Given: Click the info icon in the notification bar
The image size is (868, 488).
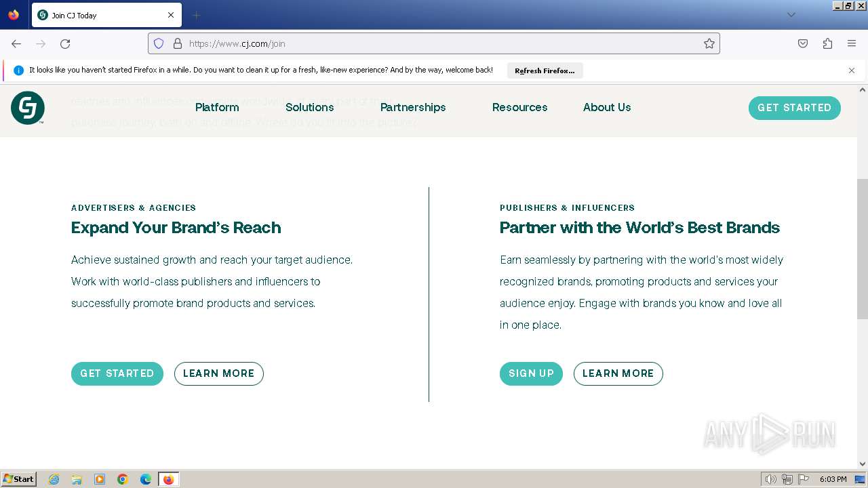Looking at the screenshot, I should pos(18,70).
